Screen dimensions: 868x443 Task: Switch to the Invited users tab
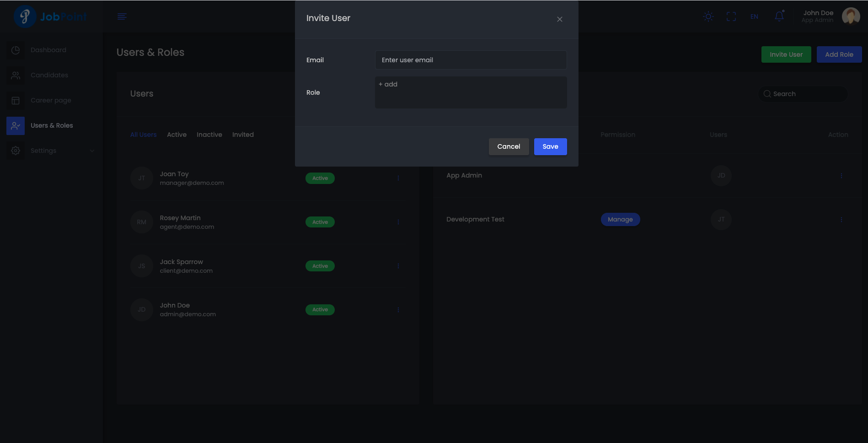[x=242, y=135]
